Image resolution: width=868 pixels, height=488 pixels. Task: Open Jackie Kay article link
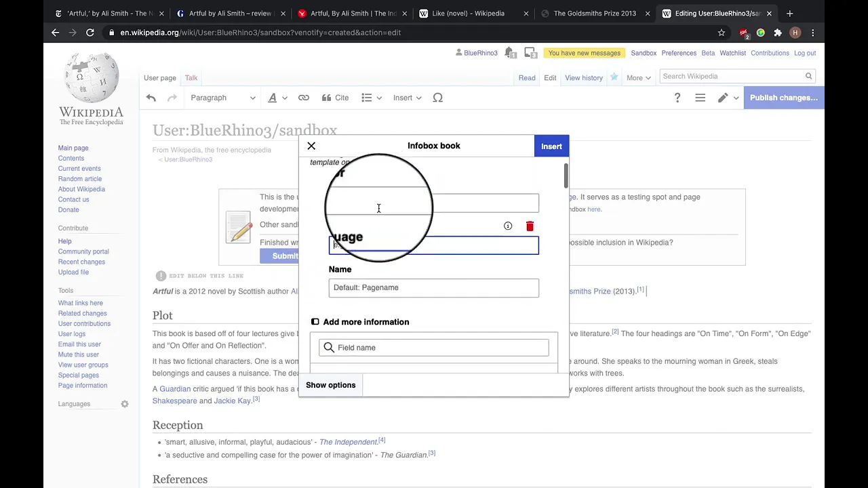click(233, 401)
